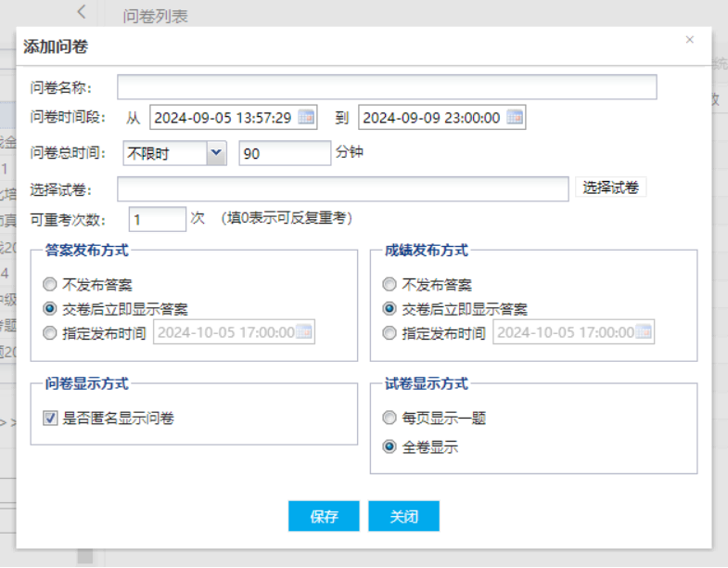728x568 pixels.
Task: Select 交卷后立即显示答案 under 成绩发布方式
Action: pyautogui.click(x=390, y=309)
